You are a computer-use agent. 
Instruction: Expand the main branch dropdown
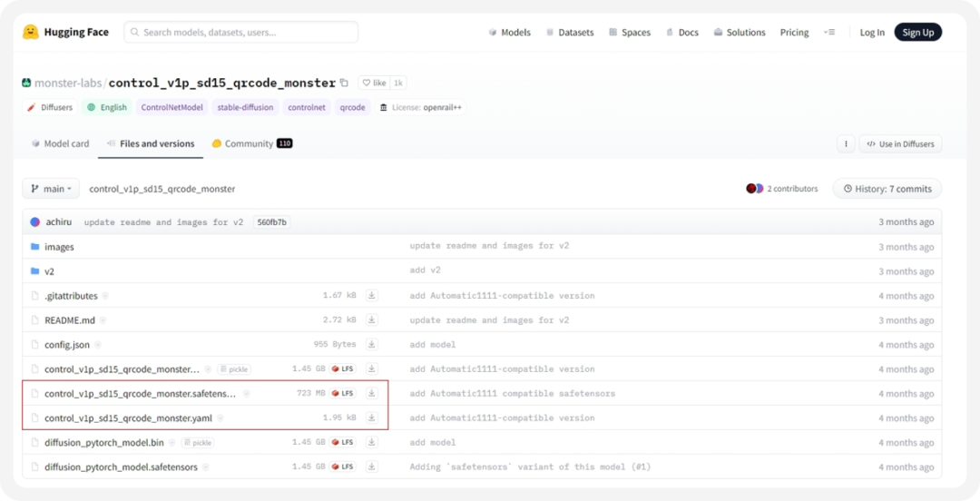51,188
